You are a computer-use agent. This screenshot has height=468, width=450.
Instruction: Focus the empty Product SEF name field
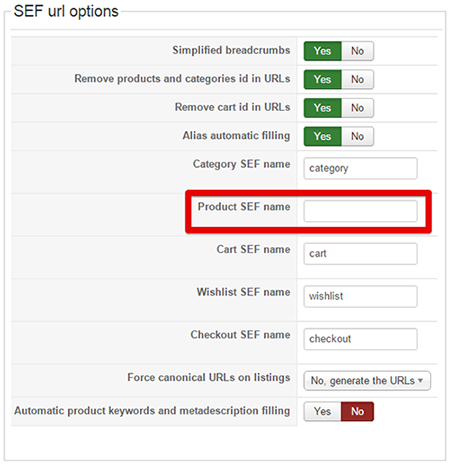tap(360, 211)
